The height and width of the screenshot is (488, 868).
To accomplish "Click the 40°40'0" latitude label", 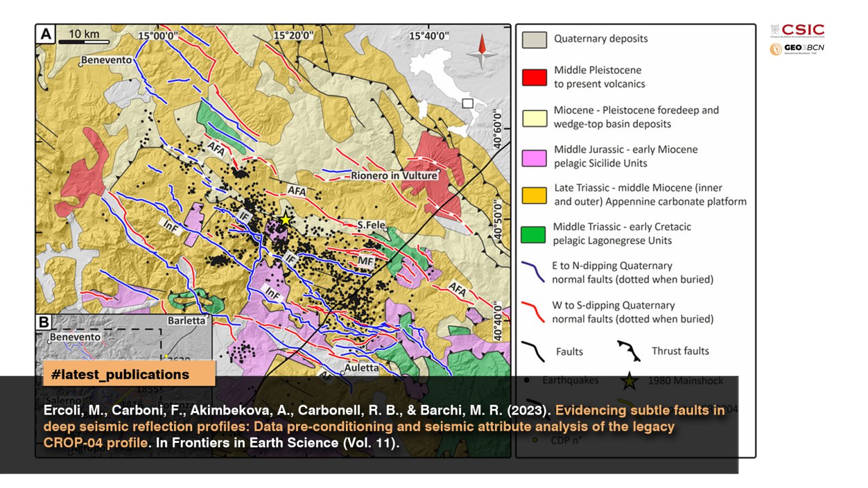I will (x=498, y=321).
